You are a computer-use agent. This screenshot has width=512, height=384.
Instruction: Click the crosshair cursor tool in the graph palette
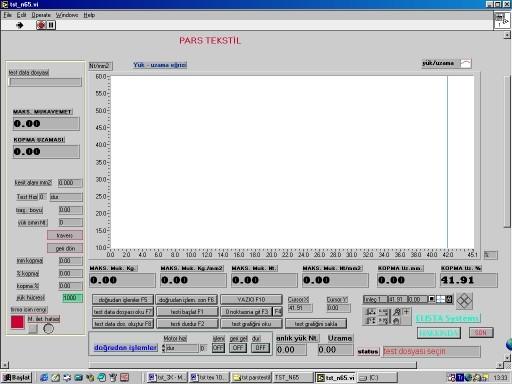coord(406,312)
